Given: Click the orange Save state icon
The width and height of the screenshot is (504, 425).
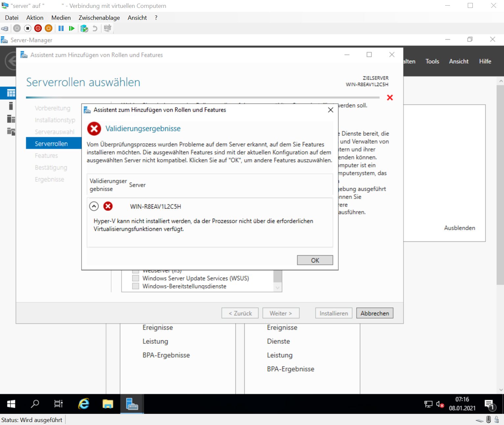Looking at the screenshot, I should tap(48, 29).
